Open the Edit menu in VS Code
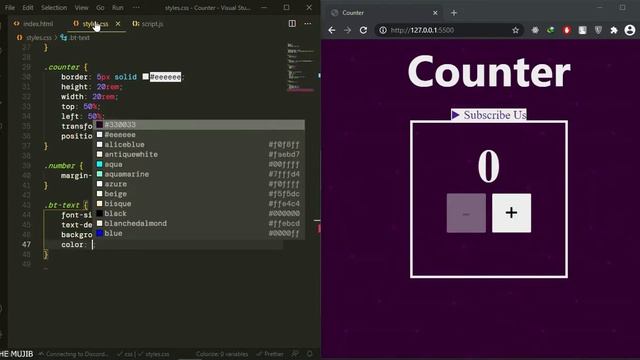The height and width of the screenshot is (360, 640). tap(28, 7)
